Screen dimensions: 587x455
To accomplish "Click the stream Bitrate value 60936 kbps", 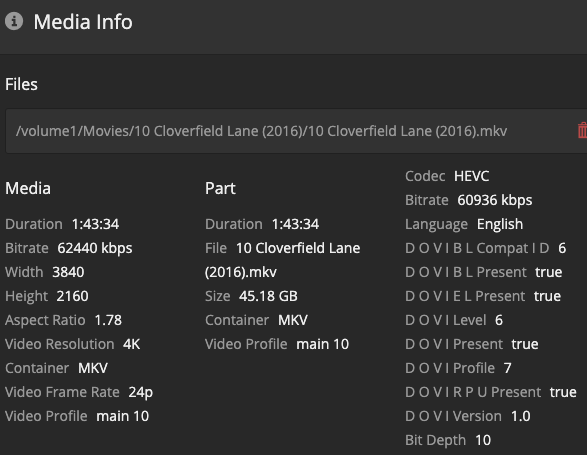I will (495, 200).
